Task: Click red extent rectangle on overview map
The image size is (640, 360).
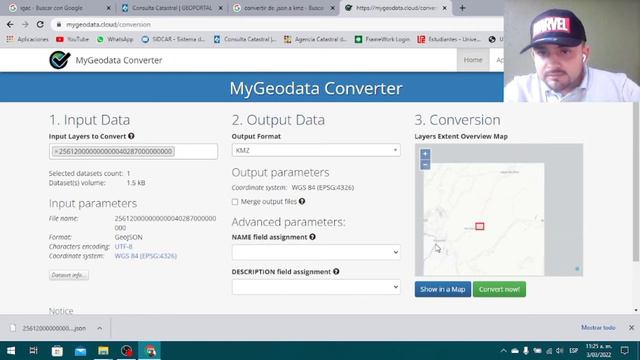Action: 480,226
